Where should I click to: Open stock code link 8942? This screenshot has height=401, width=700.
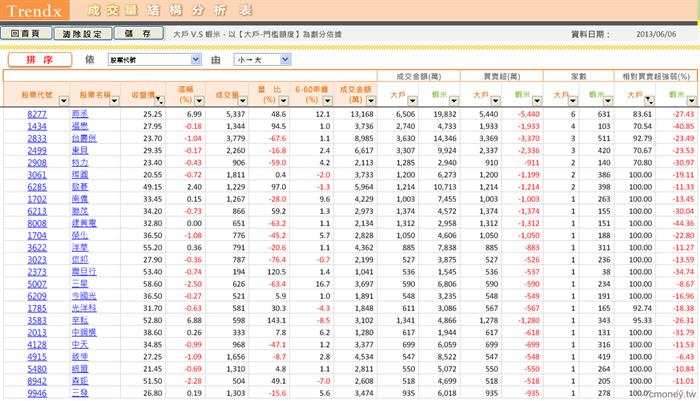(37, 381)
